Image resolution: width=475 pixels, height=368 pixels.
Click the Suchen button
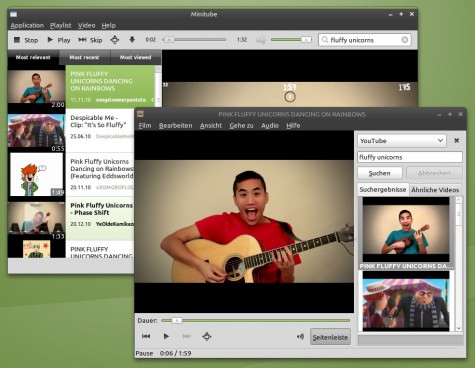(380, 173)
